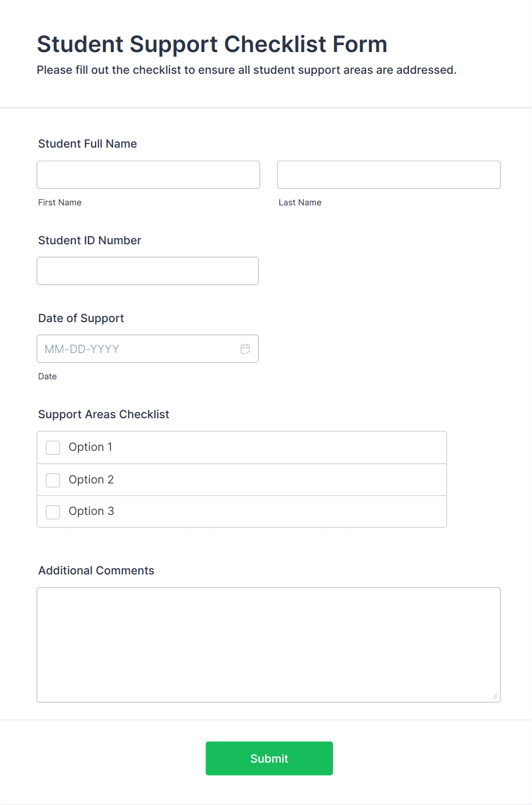Click the MM-DD-YYYY date placeholder text
The image size is (532, 805).
point(82,349)
